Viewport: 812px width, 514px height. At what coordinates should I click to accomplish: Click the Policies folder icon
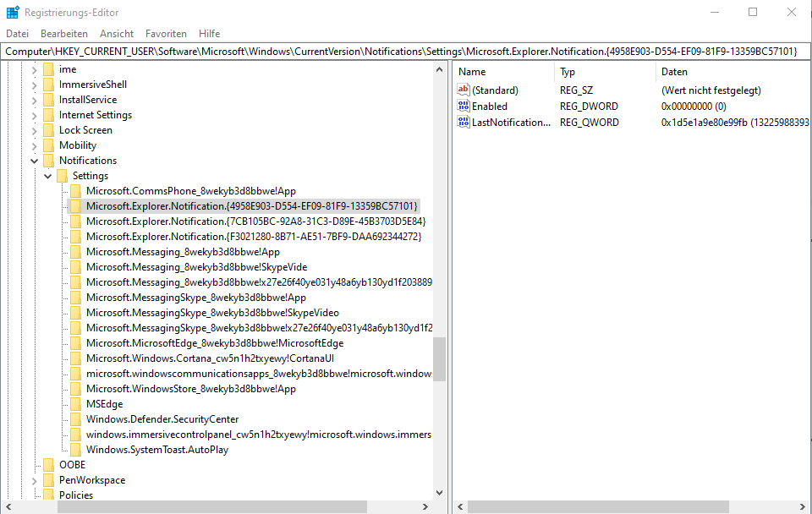pos(49,495)
